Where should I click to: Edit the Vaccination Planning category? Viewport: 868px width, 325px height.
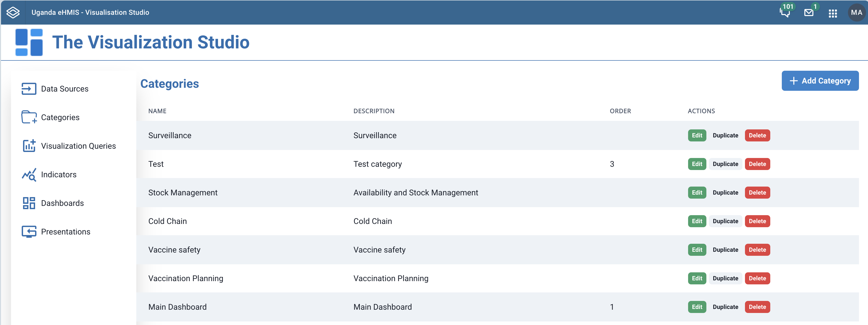point(697,278)
